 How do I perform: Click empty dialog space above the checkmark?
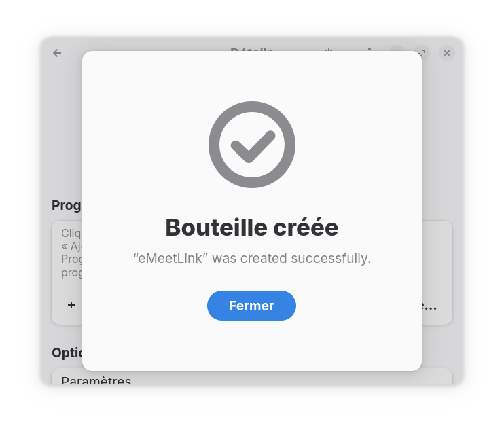(x=251, y=76)
